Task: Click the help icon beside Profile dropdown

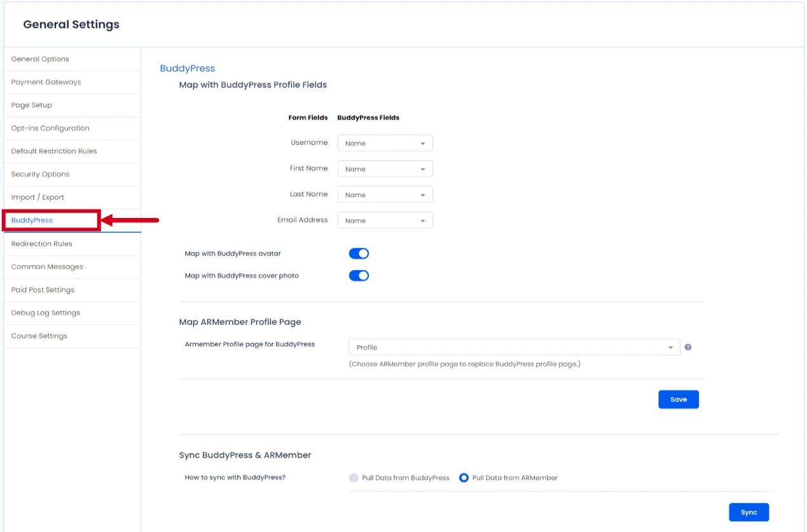Action: [x=688, y=347]
